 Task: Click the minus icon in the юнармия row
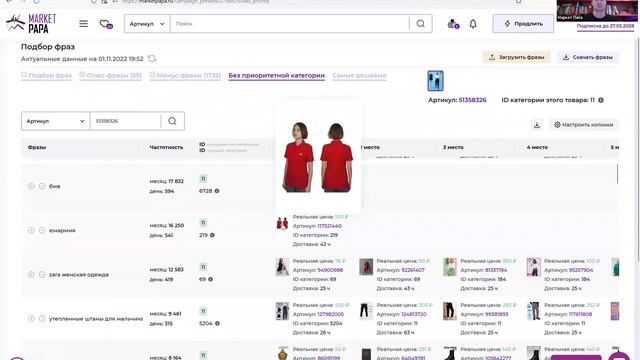pyautogui.click(x=42, y=230)
